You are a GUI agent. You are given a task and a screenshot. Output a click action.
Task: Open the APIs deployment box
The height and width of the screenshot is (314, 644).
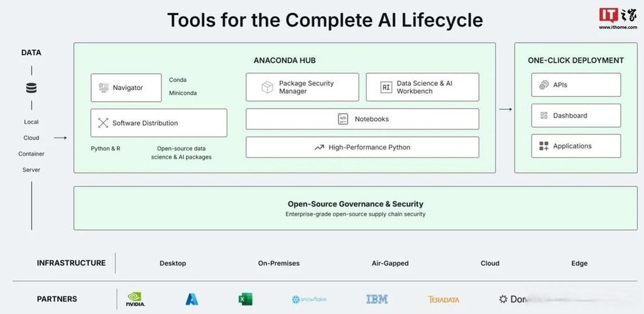[576, 85]
